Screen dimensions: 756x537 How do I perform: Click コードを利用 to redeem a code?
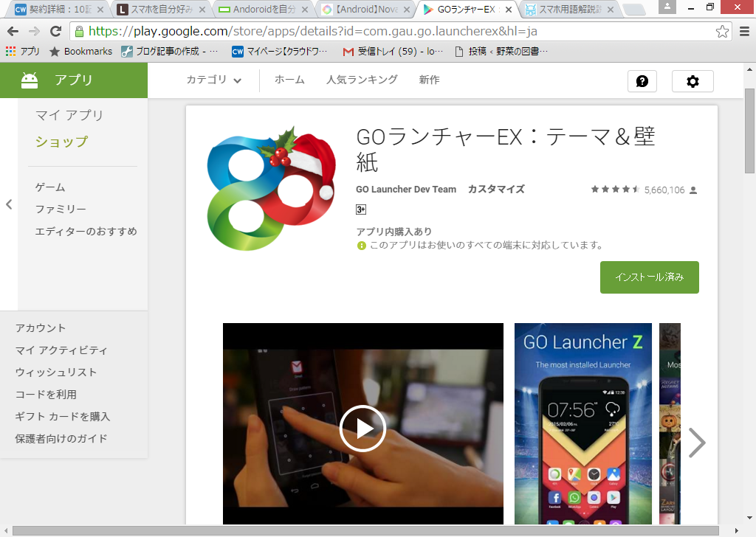click(x=46, y=395)
